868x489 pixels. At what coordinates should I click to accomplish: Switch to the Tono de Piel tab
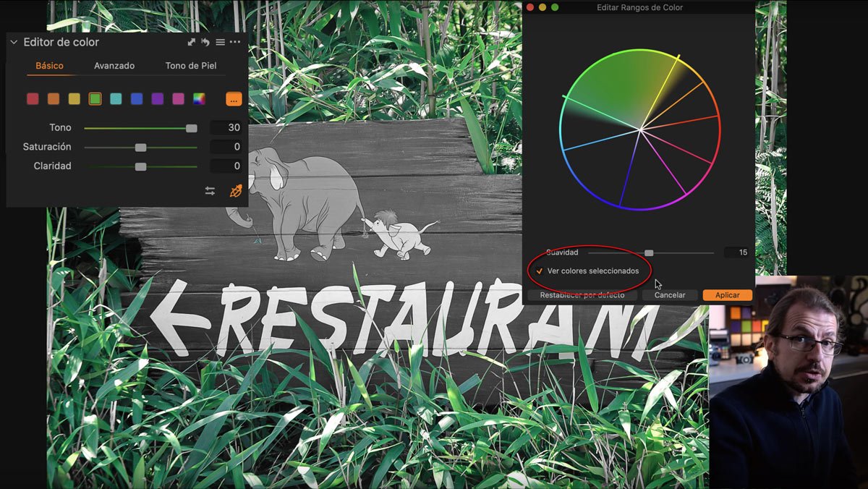point(191,66)
